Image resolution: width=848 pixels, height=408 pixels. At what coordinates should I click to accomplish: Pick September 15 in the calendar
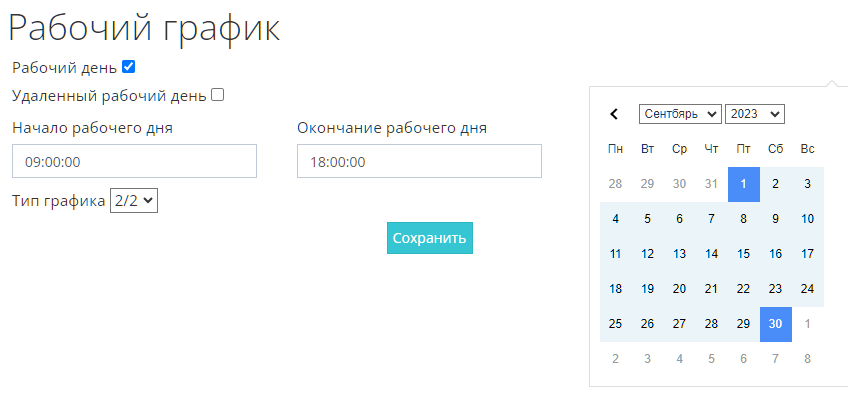743,254
